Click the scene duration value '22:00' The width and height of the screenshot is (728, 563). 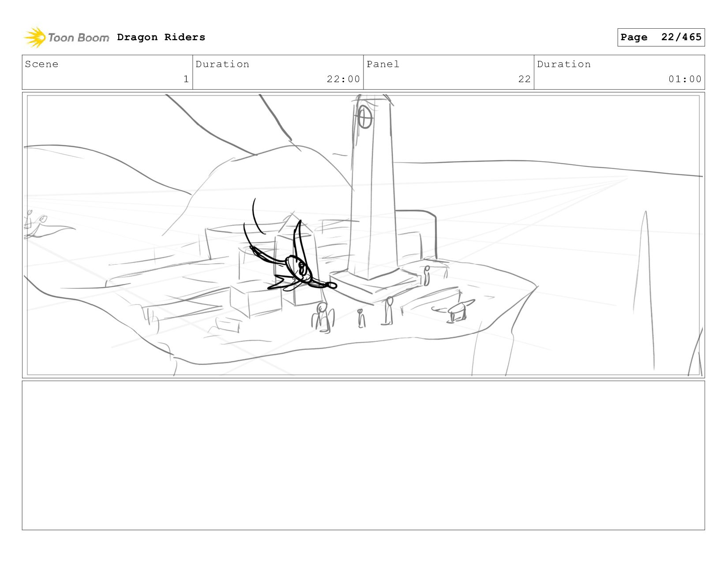343,79
